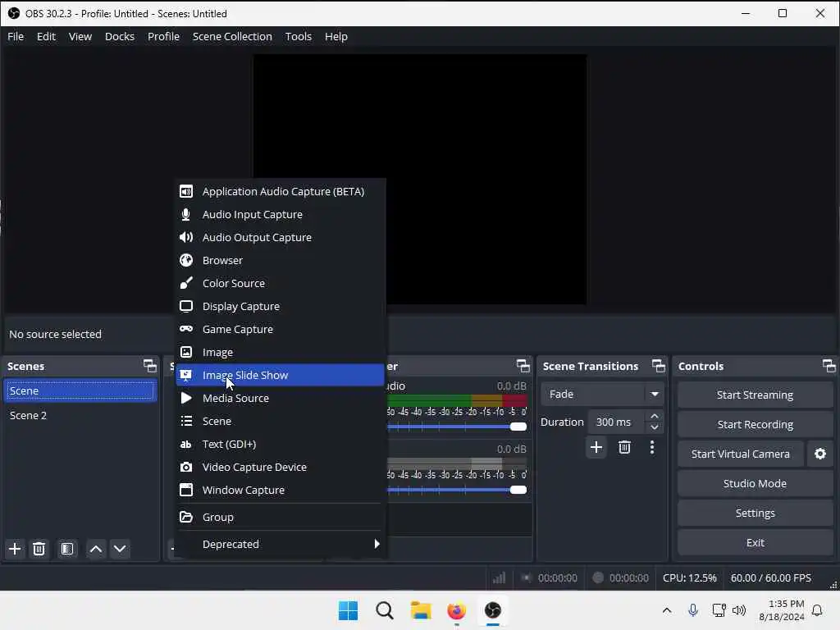Screen dimensions: 840x630
Task: Open the Help menu
Action: [x=336, y=36]
